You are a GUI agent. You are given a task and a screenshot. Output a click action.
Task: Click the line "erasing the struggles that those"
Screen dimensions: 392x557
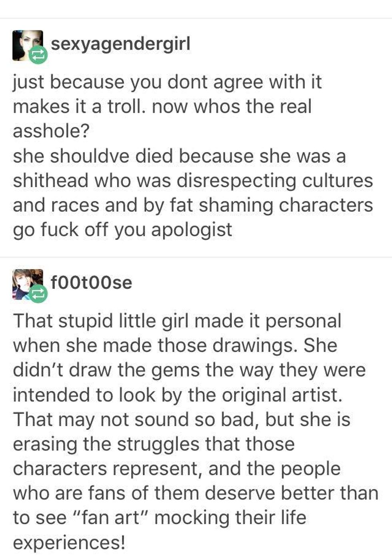click(154, 444)
